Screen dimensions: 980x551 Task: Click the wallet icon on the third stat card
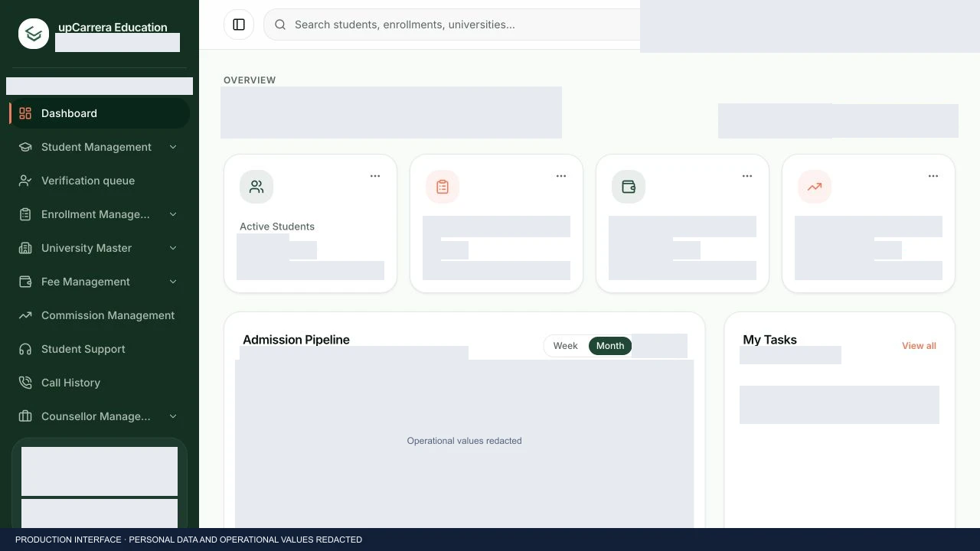[x=629, y=187]
